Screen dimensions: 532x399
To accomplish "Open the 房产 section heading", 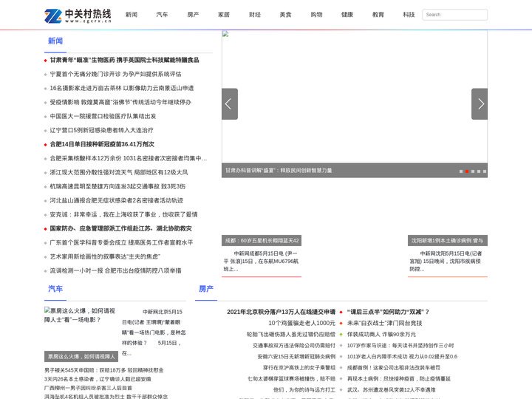I will [x=206, y=289].
